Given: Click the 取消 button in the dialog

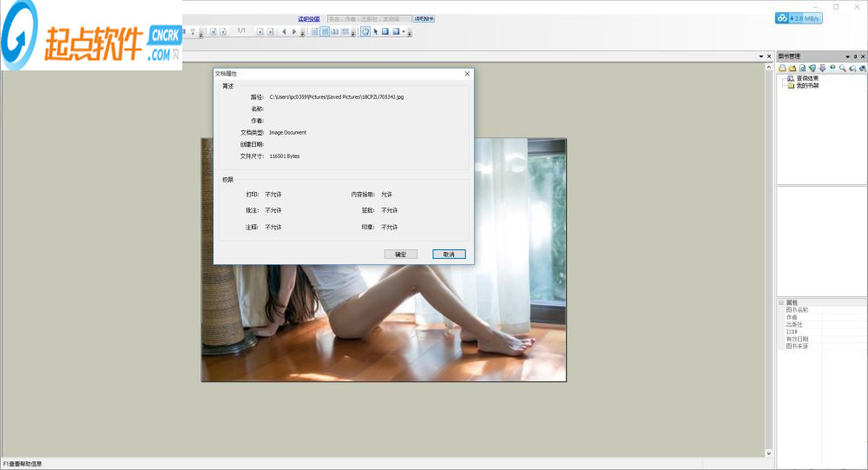Looking at the screenshot, I should 449,255.
